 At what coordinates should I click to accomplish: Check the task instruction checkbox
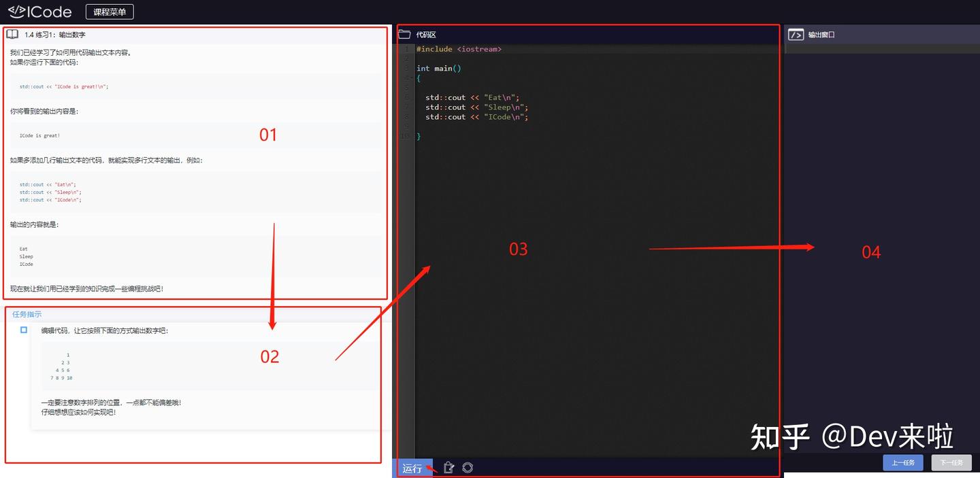tap(24, 330)
